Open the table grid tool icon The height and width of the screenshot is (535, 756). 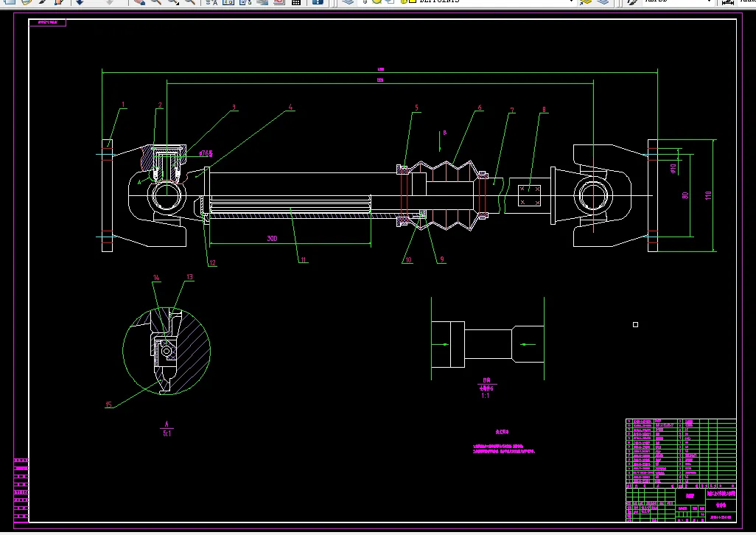coord(296,2)
